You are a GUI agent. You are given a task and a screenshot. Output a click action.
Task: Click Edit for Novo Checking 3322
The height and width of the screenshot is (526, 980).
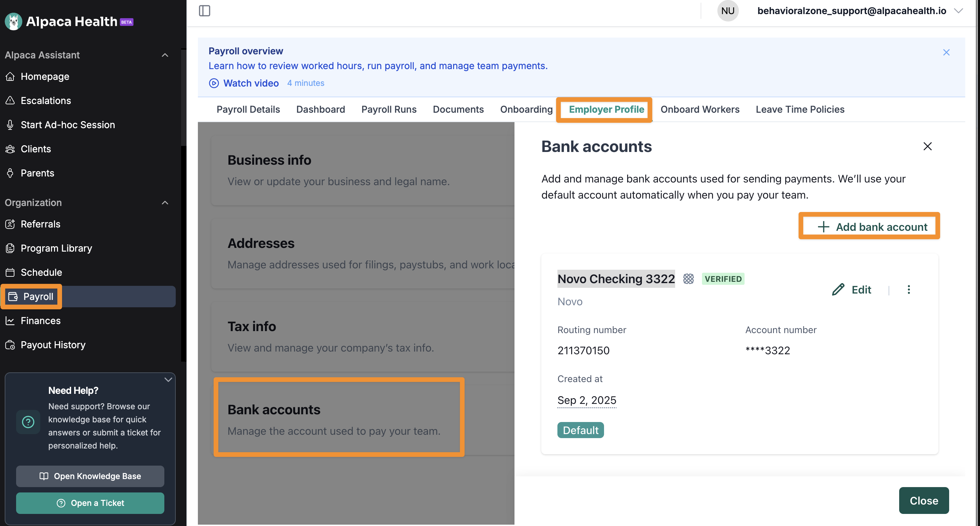[x=852, y=290]
